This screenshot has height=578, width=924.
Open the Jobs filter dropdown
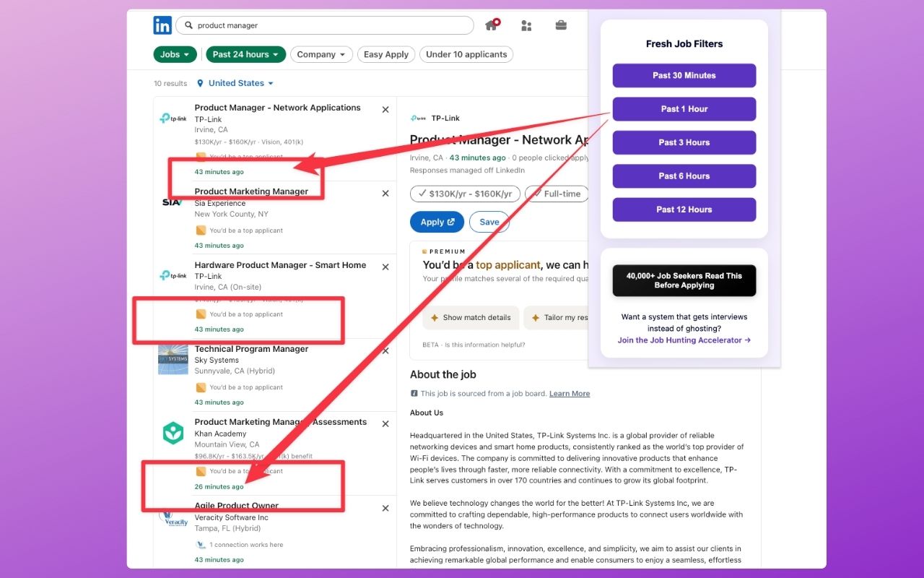pyautogui.click(x=175, y=54)
